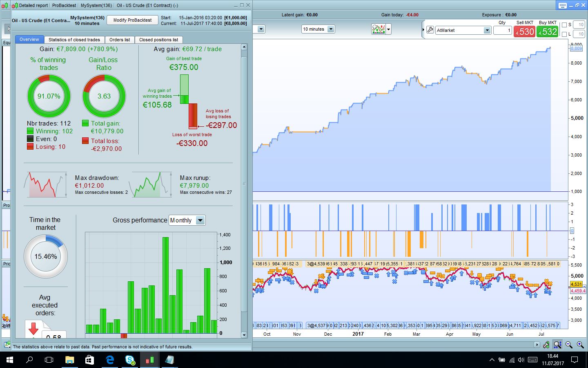Click the red Losing legend swatch
Screen dimensions: 588x368
(30, 147)
